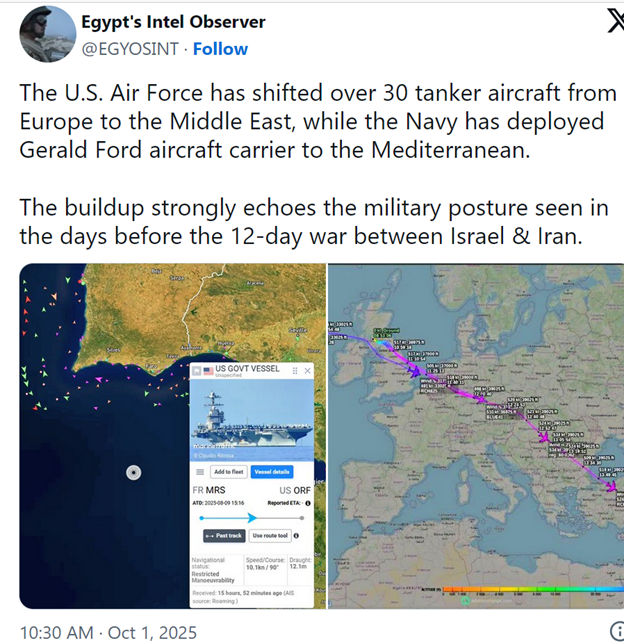Follow the @EGYOSINT account

click(x=220, y=49)
